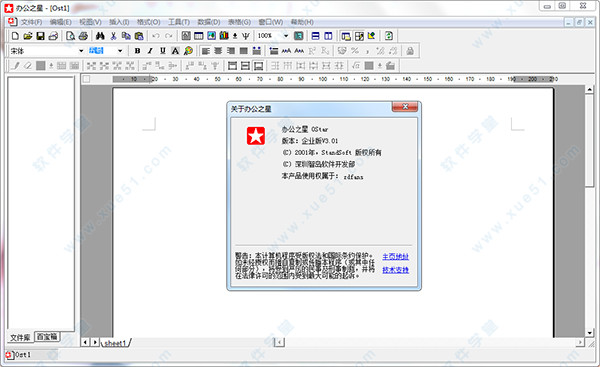Click the refresh document icon
The height and width of the screenshot is (367, 600).
coord(388,36)
